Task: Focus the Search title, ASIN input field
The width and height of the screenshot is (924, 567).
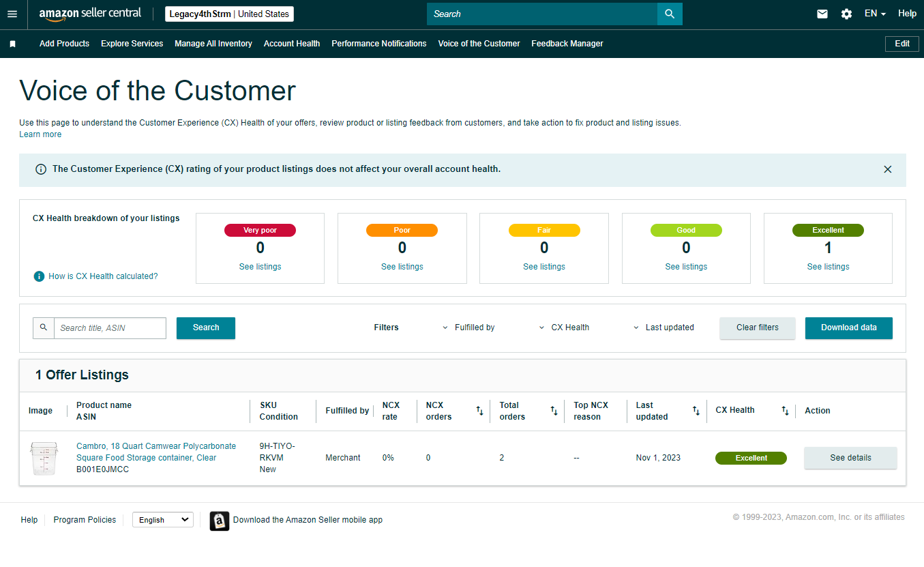Action: pos(110,328)
